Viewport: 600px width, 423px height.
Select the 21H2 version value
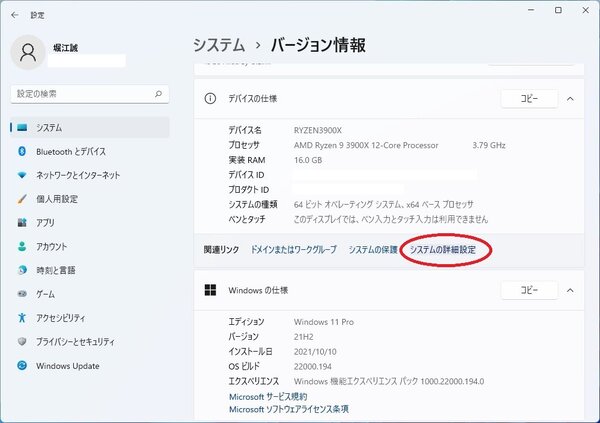pyautogui.click(x=303, y=337)
